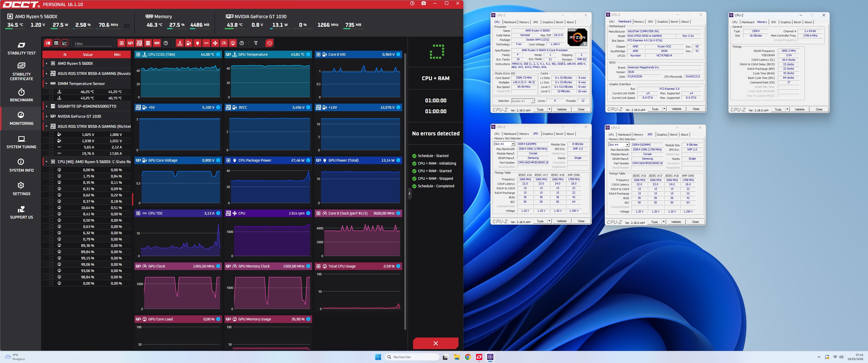This screenshot has height=363, width=868.
Task: Collapse the ASUS ROG STRIX B550-A (Richtek) group
Action: click(x=46, y=126)
